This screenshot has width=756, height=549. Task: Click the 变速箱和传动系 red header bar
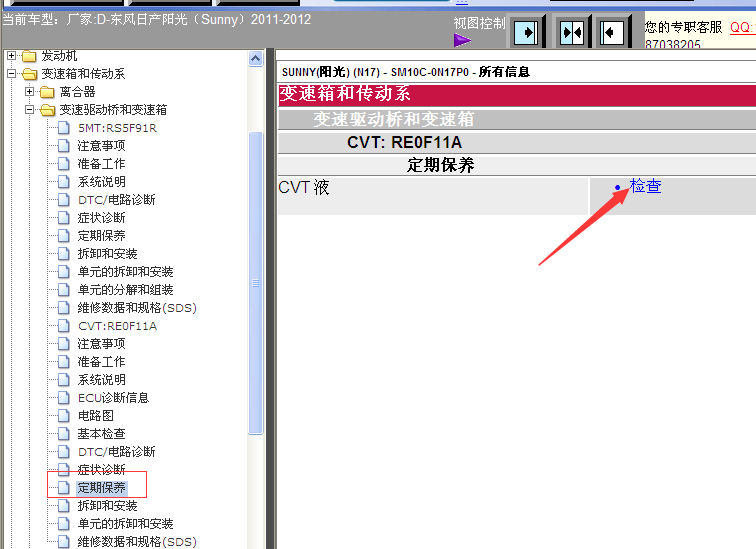pyautogui.click(x=517, y=94)
